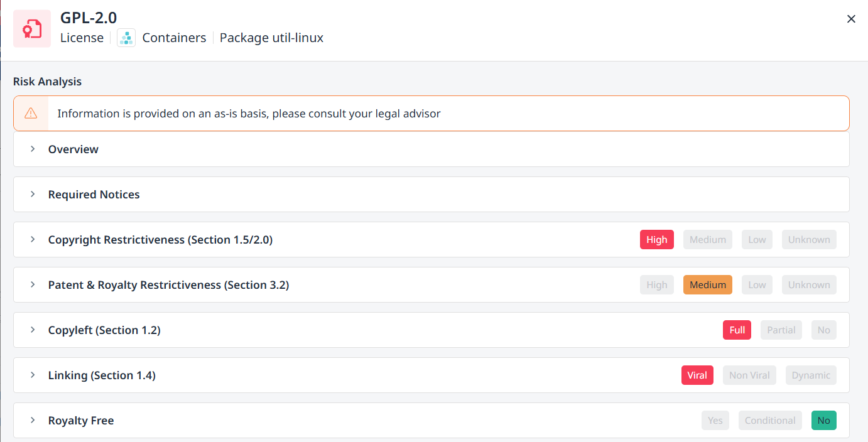Click the green No royalty free badge
The image size is (868, 442).
point(823,421)
